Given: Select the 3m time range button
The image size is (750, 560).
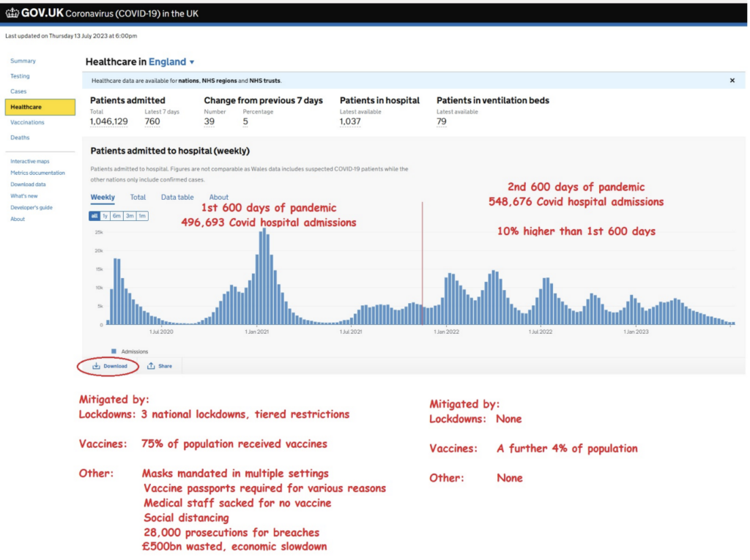Looking at the screenshot, I should 130,216.
